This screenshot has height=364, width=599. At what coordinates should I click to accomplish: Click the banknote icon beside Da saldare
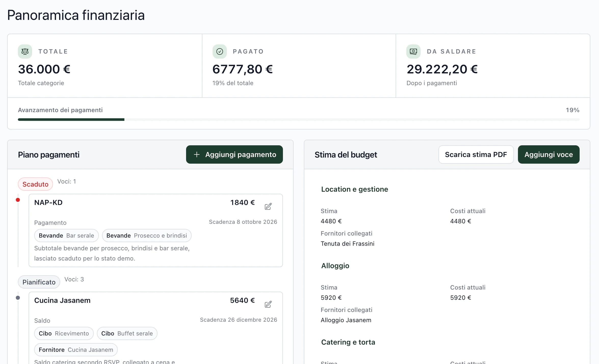point(413,51)
